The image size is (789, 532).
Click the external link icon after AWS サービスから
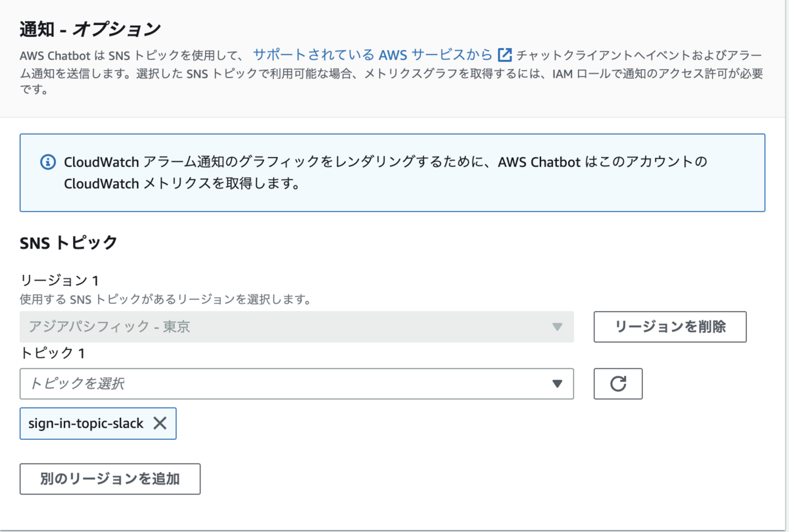click(505, 55)
